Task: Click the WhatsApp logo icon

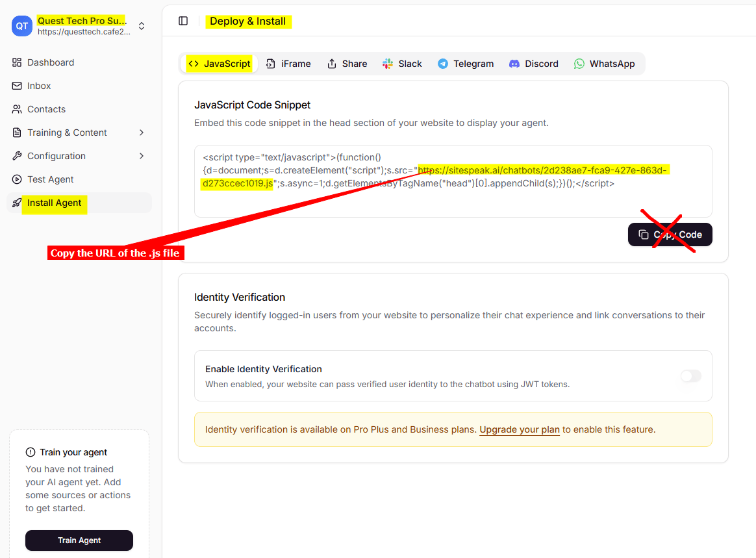Action: tap(579, 64)
